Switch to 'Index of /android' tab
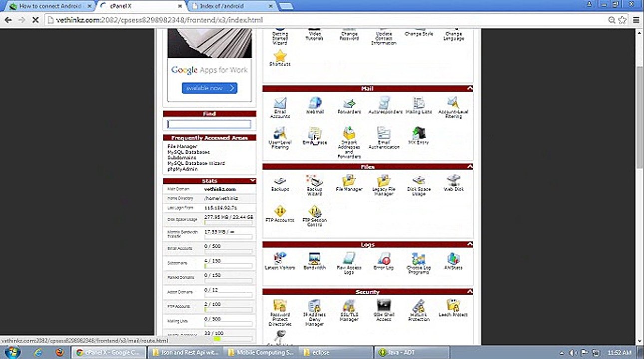 (231, 6)
